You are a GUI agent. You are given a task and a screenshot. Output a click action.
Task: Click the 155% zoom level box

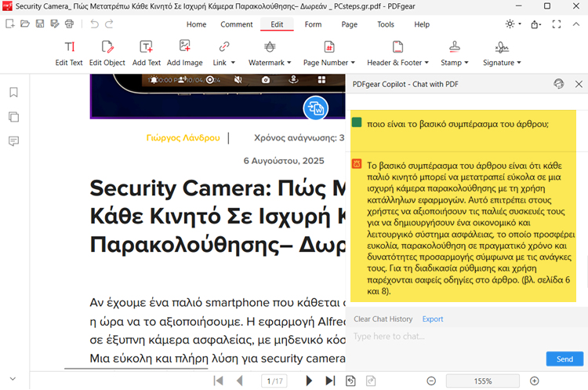pos(483,381)
